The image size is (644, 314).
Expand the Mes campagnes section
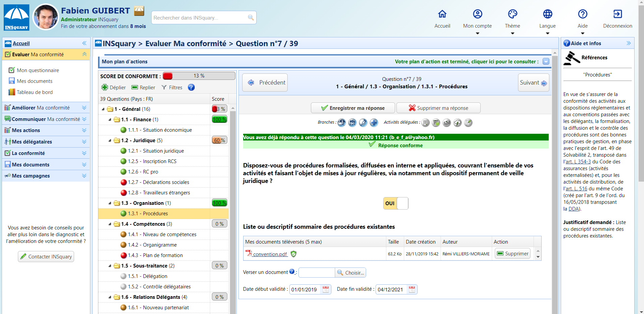click(84, 176)
